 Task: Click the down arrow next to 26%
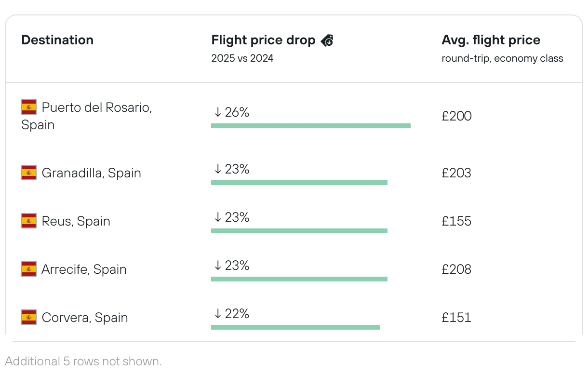tap(218, 112)
